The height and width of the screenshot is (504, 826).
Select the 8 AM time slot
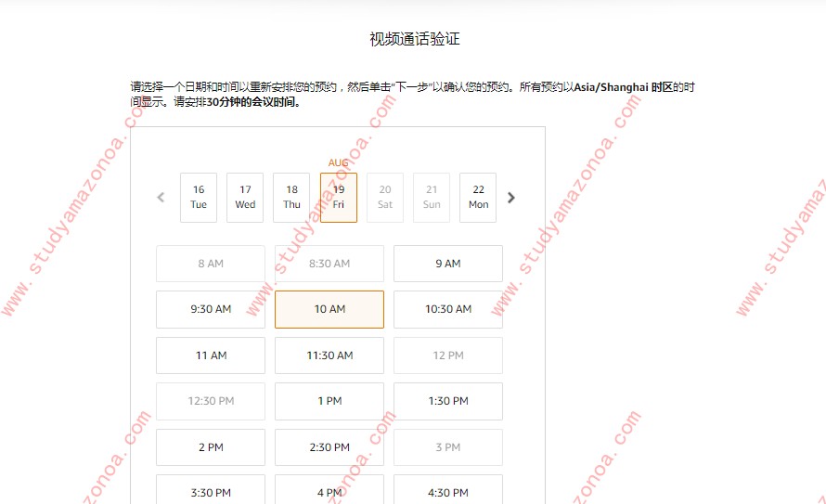pyautogui.click(x=211, y=264)
